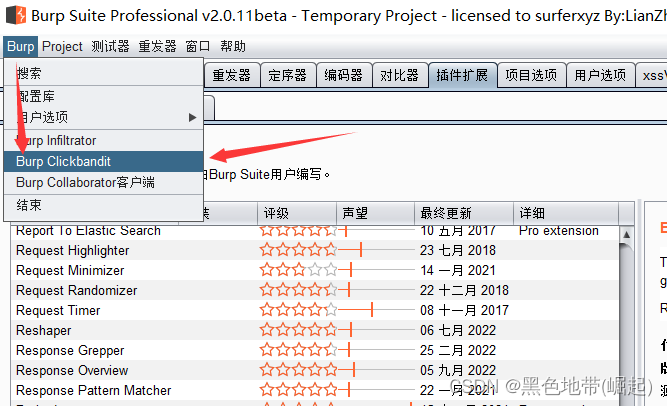This screenshot has height=406, width=667.
Task: Click popularity bar of Request Timer
Action: [x=372, y=311]
